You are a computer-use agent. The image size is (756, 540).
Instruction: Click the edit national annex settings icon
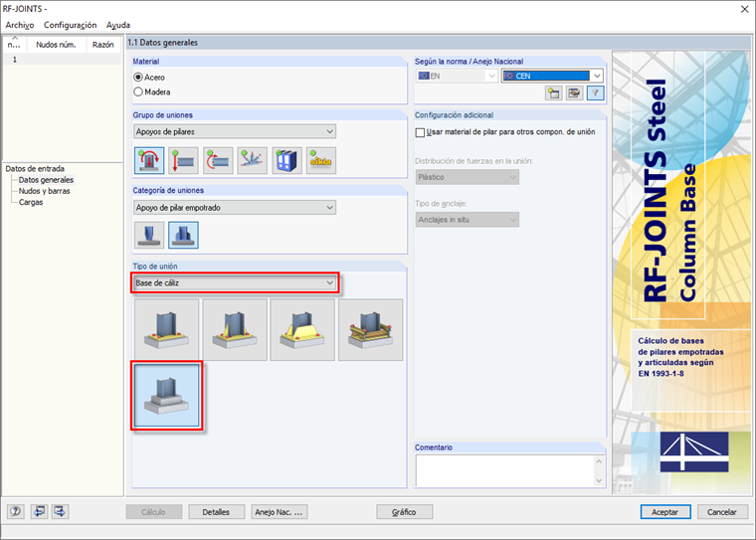click(x=574, y=93)
